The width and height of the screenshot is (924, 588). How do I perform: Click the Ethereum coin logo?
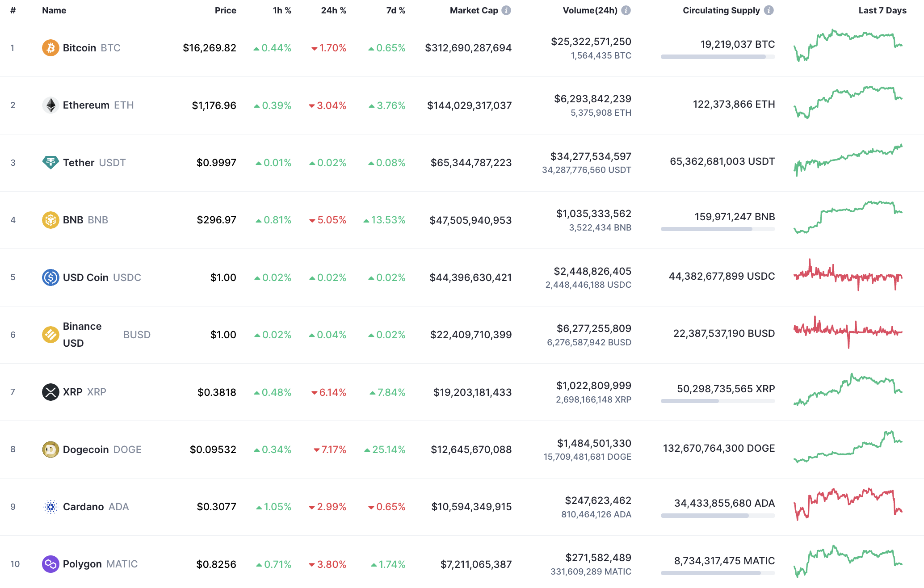50,105
